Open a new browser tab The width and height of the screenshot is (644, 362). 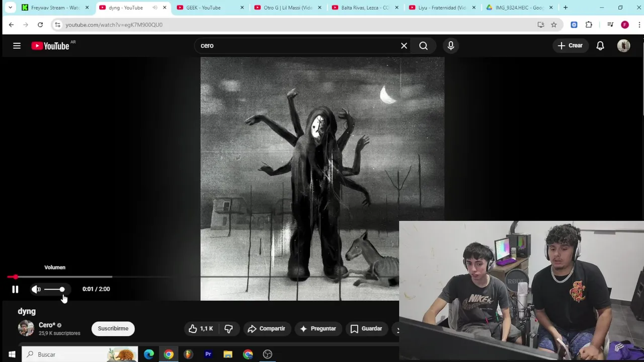tap(566, 8)
